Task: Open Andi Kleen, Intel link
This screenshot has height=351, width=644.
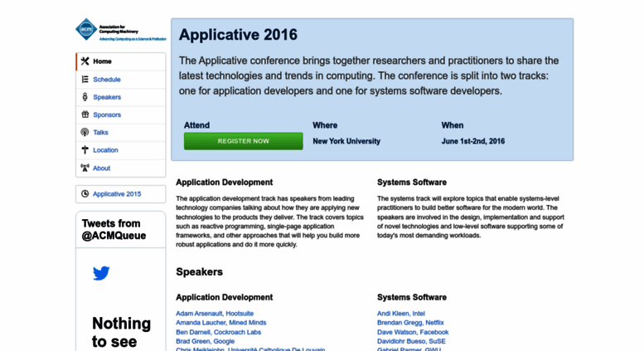Action: coord(401,314)
